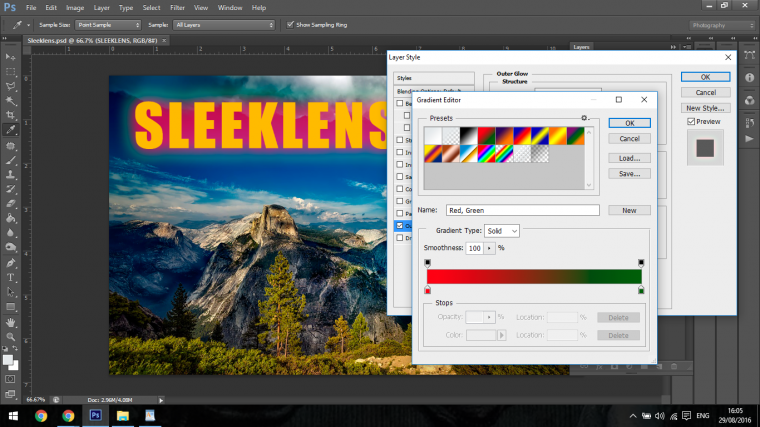The width and height of the screenshot is (760, 427).
Task: Open the Presets gear menu in Gradient Editor
Action: [x=585, y=118]
